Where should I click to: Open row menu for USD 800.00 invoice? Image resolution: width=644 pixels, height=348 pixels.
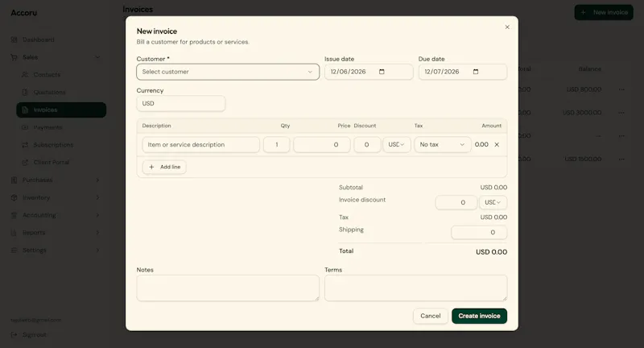click(621, 89)
